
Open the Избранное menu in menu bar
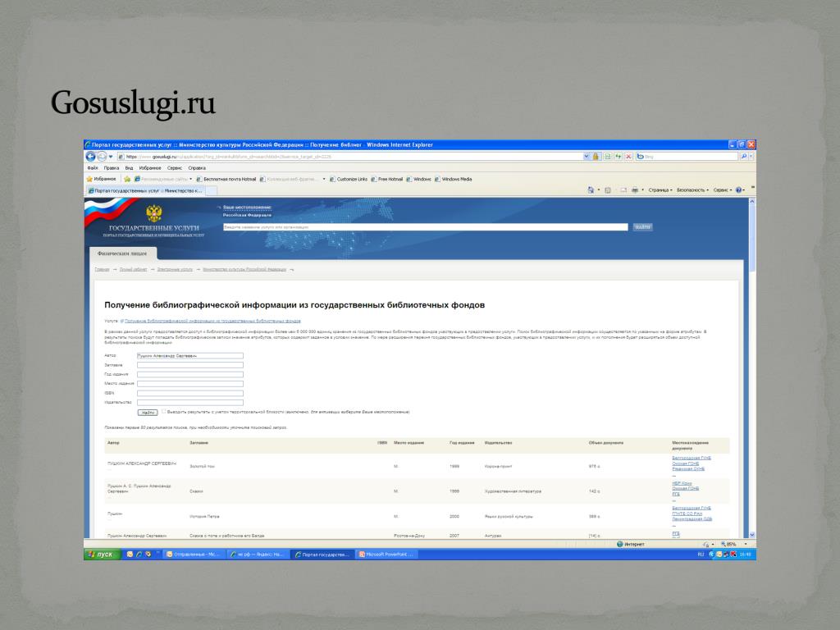tap(150, 168)
